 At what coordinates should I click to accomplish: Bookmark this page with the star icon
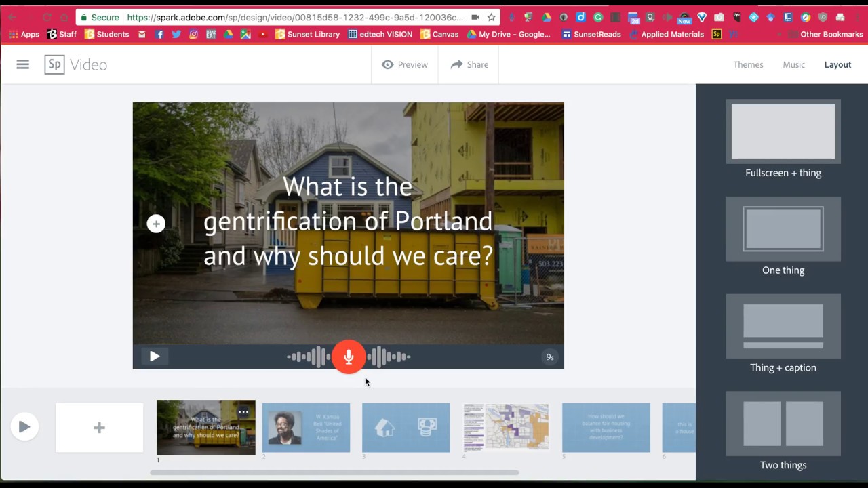492,17
